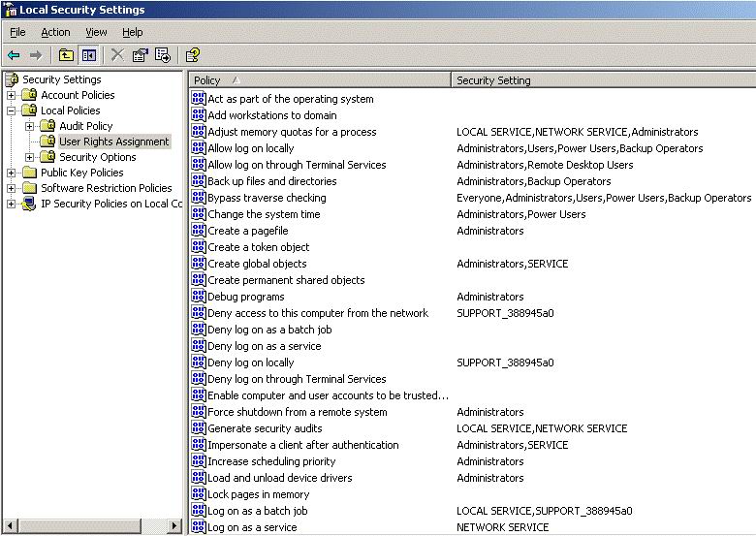Viewport: 756px width, 536px height.
Task: Expand the Public Key Policies tree node
Action: [11, 173]
